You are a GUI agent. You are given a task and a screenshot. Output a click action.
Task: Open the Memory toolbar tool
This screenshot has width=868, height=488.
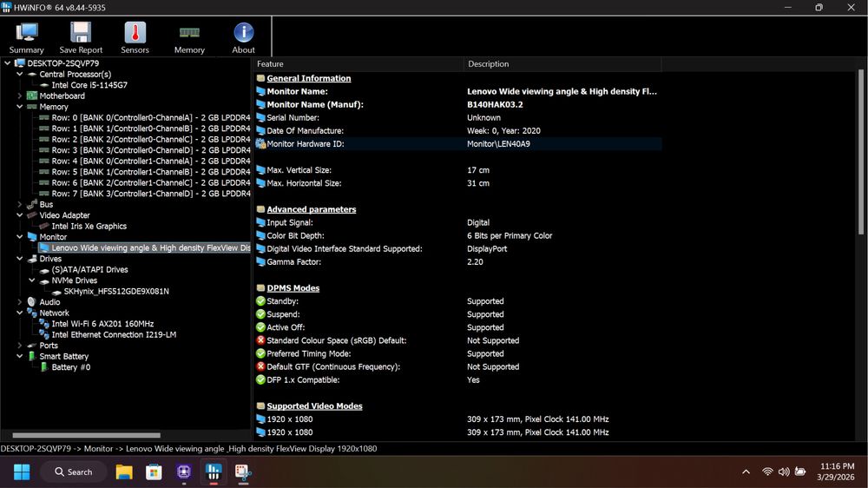(189, 37)
